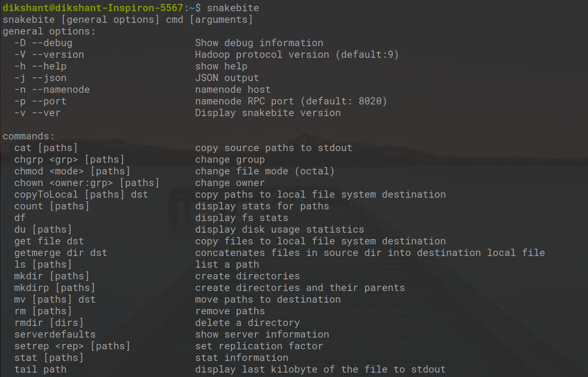The image size is (588, 377).
Task: Click the serverdefaults command entry
Action: pyautogui.click(x=55, y=335)
